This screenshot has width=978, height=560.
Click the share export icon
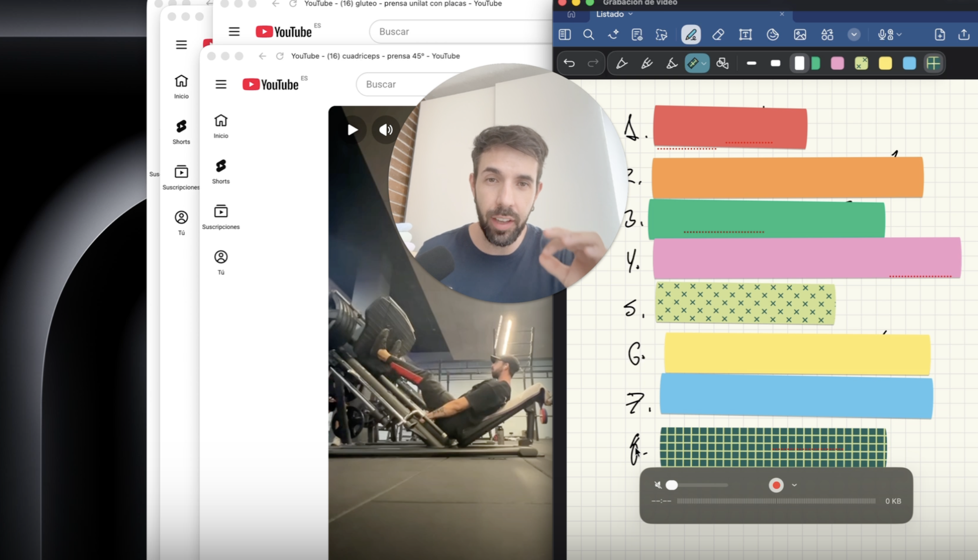click(x=964, y=34)
